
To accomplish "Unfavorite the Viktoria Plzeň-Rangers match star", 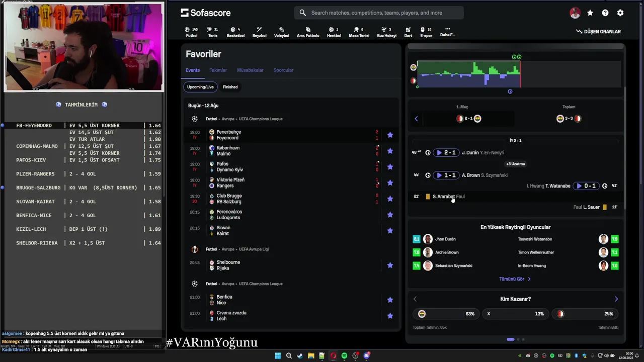I will 390,183.
